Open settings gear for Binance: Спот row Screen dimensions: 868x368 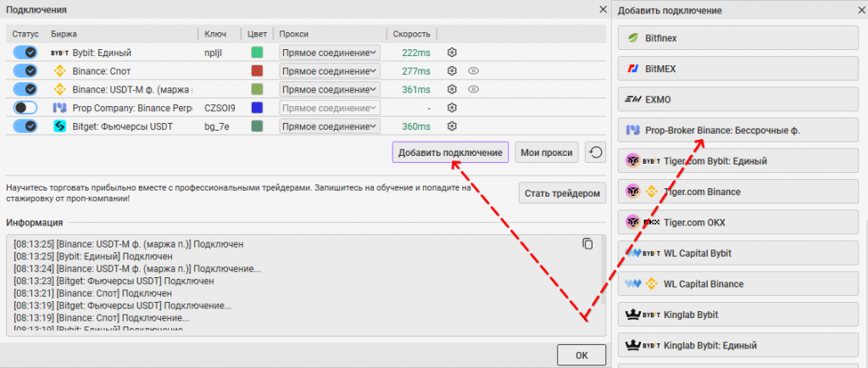pos(452,71)
